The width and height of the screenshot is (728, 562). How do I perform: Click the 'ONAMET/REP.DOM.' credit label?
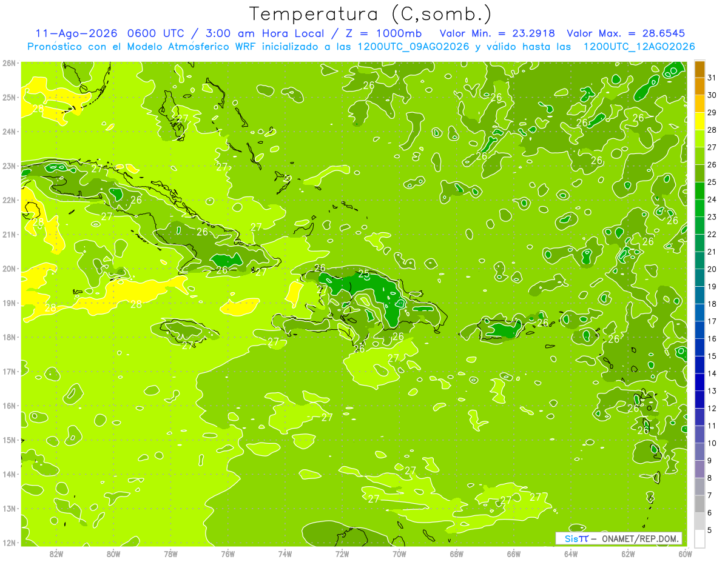[641, 539]
